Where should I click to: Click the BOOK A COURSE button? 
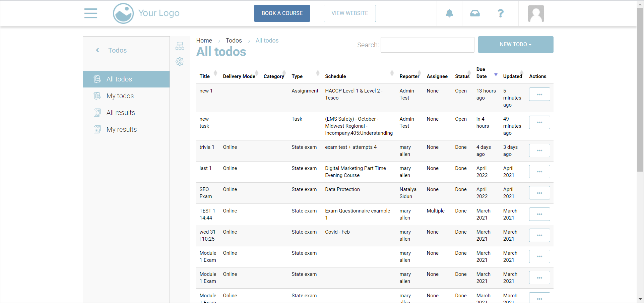[282, 13]
